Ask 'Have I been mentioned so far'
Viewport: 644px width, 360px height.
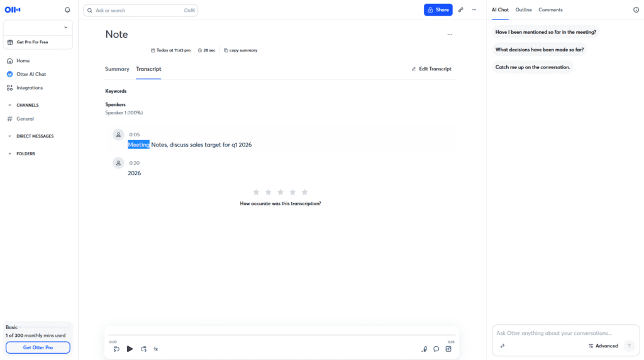point(545,32)
